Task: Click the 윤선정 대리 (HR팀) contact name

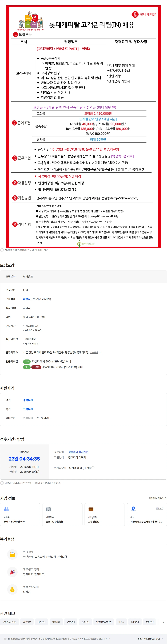Action: 80,468
